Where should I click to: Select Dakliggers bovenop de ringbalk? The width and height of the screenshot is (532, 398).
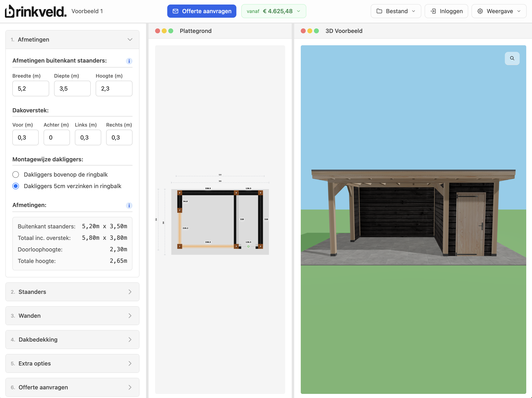click(x=16, y=175)
